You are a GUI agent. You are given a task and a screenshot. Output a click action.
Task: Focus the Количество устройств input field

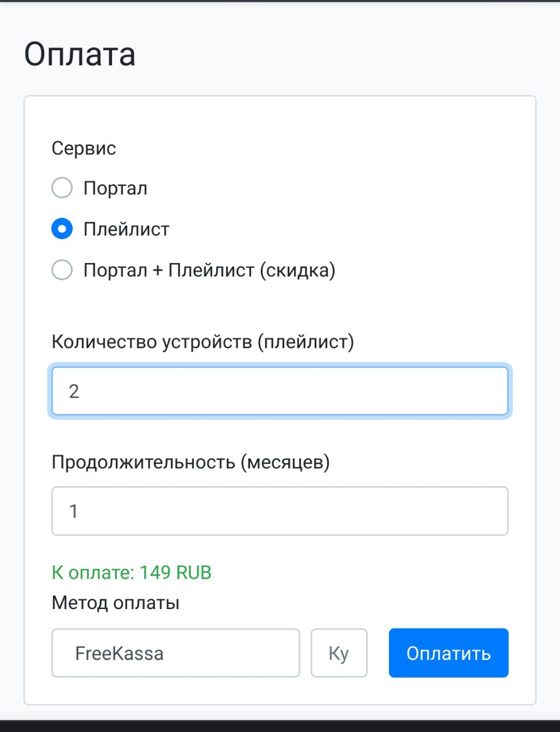[280, 391]
